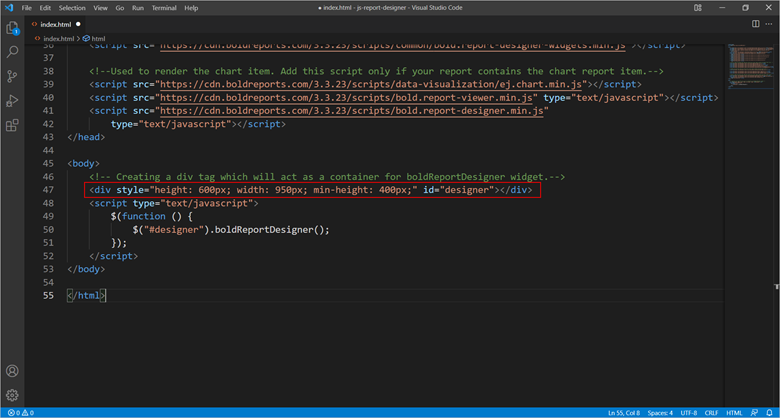Open errors and warnings problems indicator
Image resolution: width=780 pixels, height=418 pixels.
[20, 413]
